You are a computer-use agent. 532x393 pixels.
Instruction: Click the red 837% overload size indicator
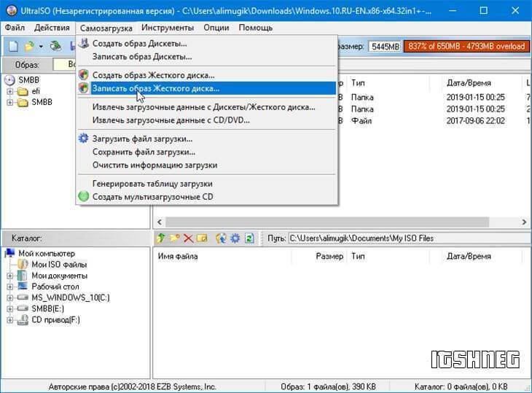tap(465, 46)
